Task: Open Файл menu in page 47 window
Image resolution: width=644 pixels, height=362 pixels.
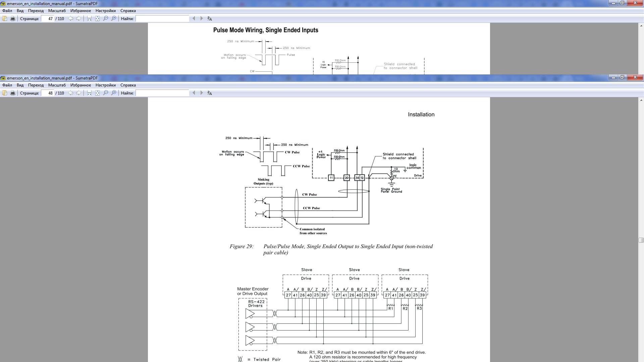Action: [x=7, y=11]
